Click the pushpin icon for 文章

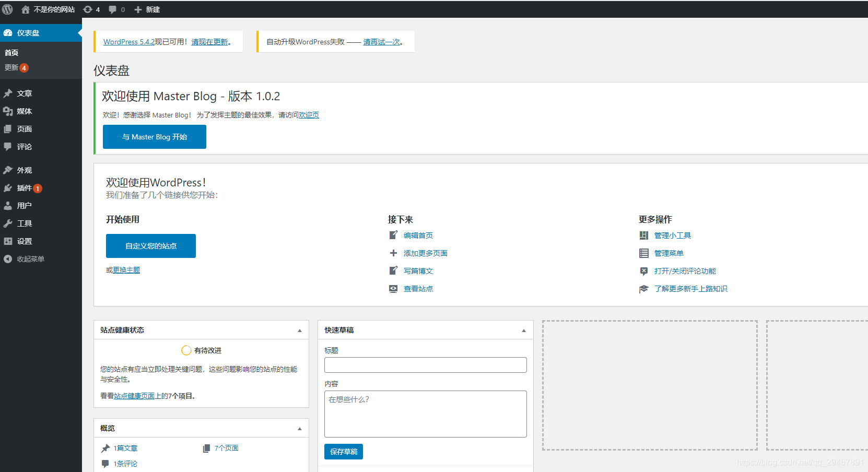(8, 93)
